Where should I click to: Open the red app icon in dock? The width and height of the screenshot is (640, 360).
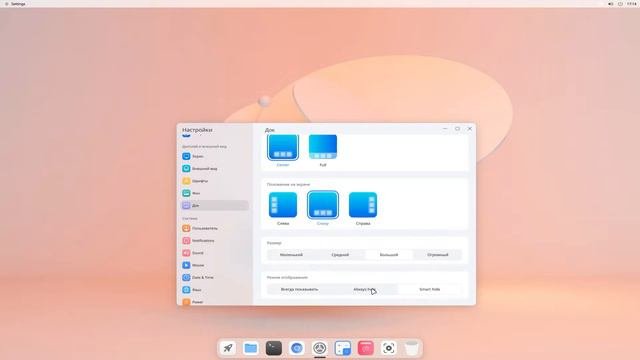pyautogui.click(x=366, y=348)
